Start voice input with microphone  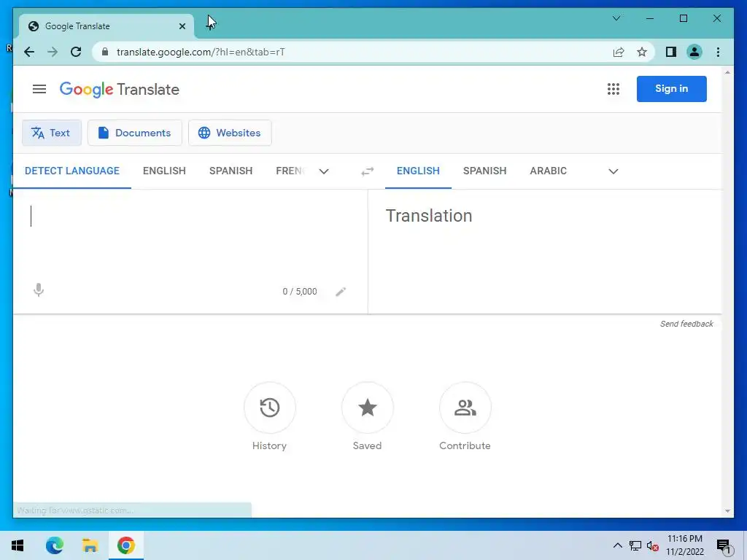point(39,290)
